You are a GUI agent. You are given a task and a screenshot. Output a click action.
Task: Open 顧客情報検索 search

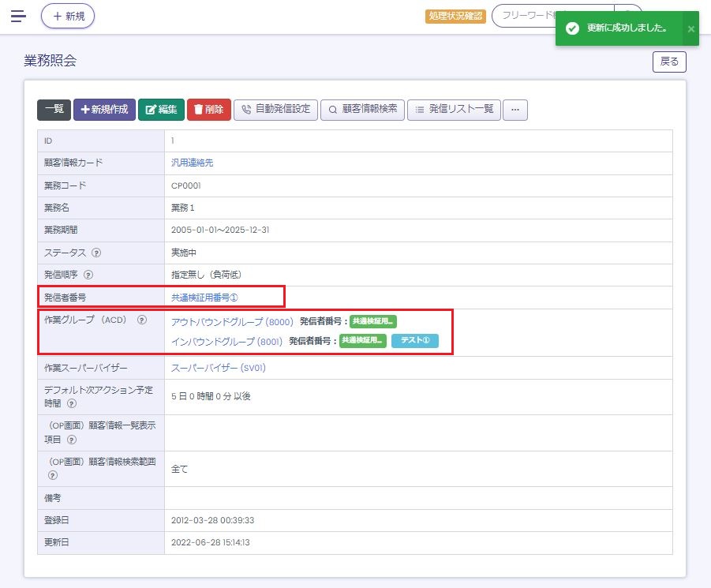pyautogui.click(x=362, y=110)
